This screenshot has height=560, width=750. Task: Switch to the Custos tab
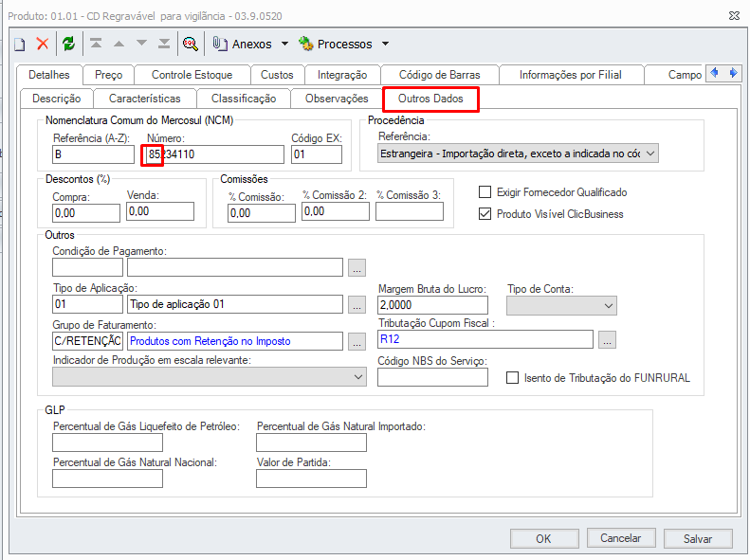tap(277, 75)
